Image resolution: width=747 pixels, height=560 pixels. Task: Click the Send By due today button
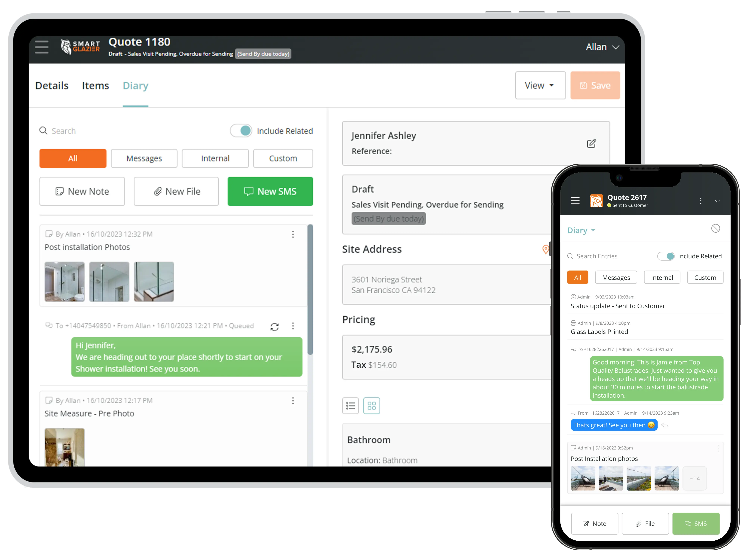pyautogui.click(x=263, y=54)
